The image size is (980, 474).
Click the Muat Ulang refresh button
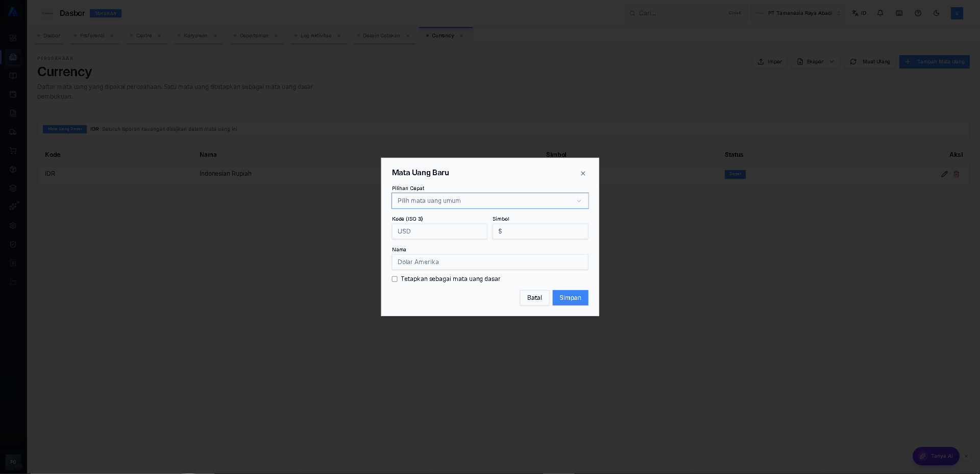click(870, 62)
